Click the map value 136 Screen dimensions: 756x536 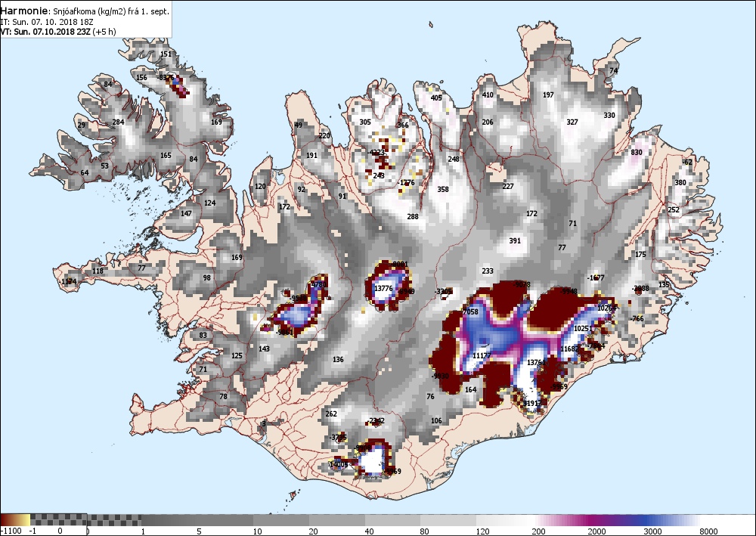(x=339, y=359)
